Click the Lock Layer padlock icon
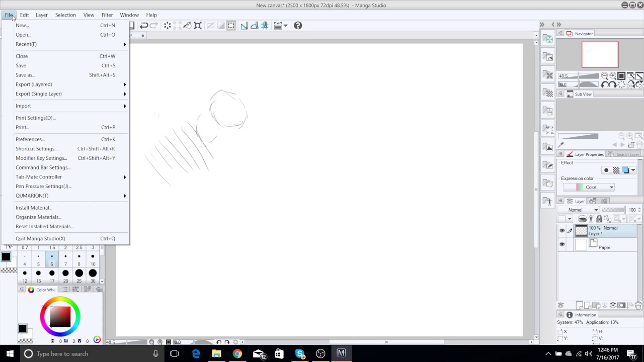The width and height of the screenshot is (644, 362). 599,219
